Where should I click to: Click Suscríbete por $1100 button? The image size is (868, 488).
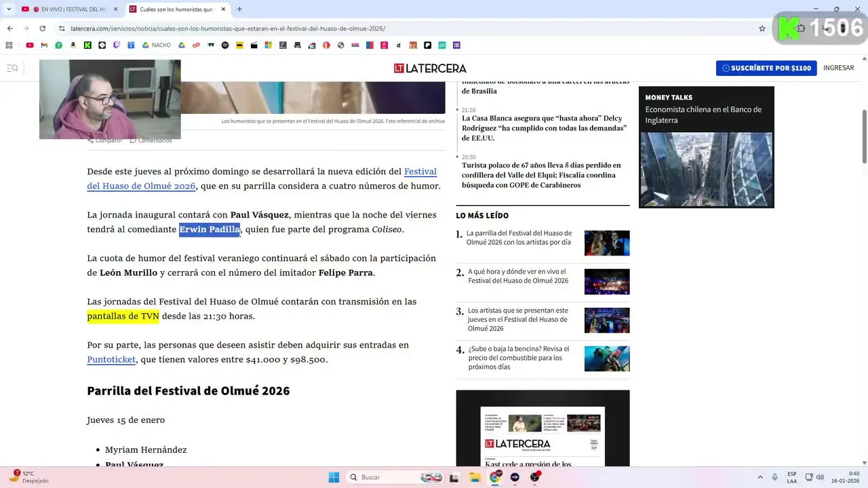[766, 68]
